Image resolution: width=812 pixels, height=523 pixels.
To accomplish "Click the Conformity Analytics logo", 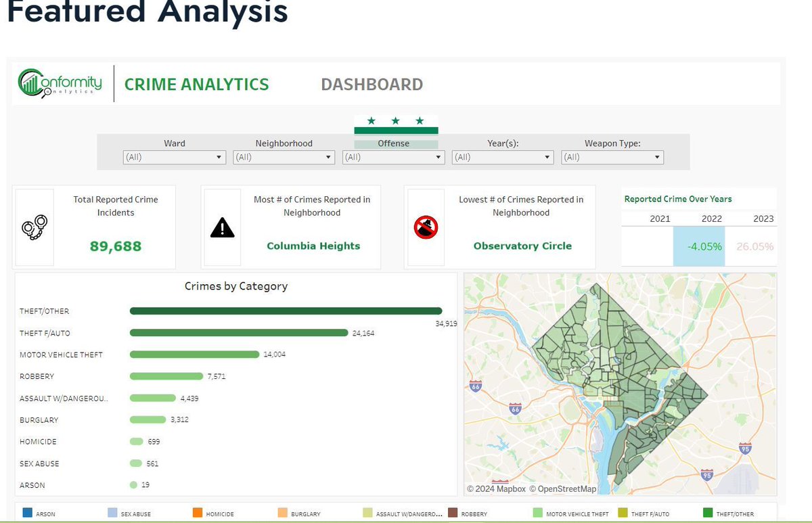I will (60, 84).
